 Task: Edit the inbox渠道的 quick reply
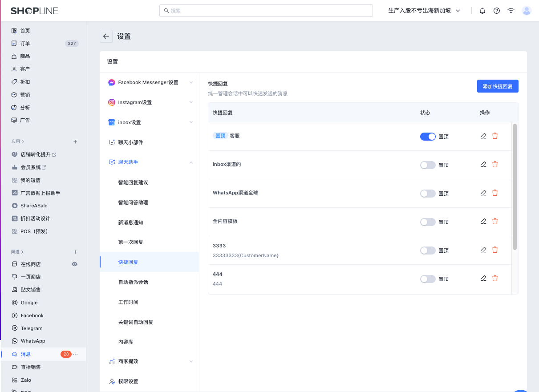483,164
